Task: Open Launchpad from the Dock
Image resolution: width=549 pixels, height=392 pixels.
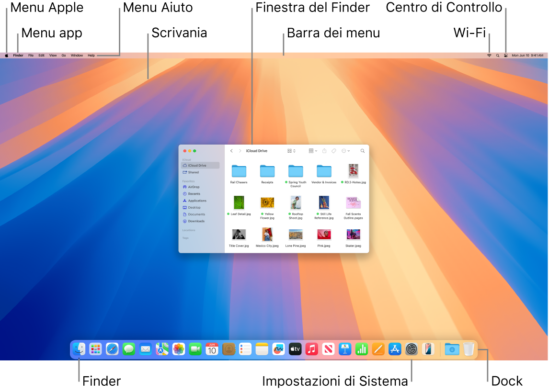Action: [x=95, y=349]
